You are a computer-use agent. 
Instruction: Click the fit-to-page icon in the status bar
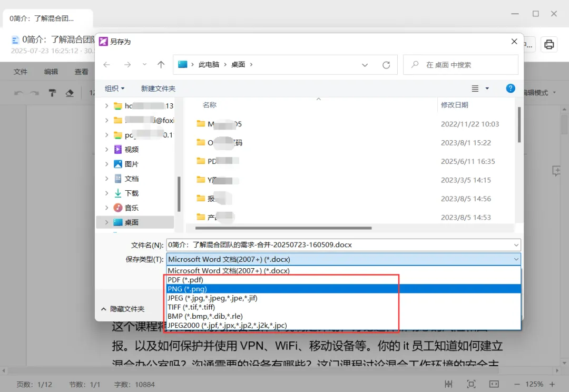tap(471, 384)
